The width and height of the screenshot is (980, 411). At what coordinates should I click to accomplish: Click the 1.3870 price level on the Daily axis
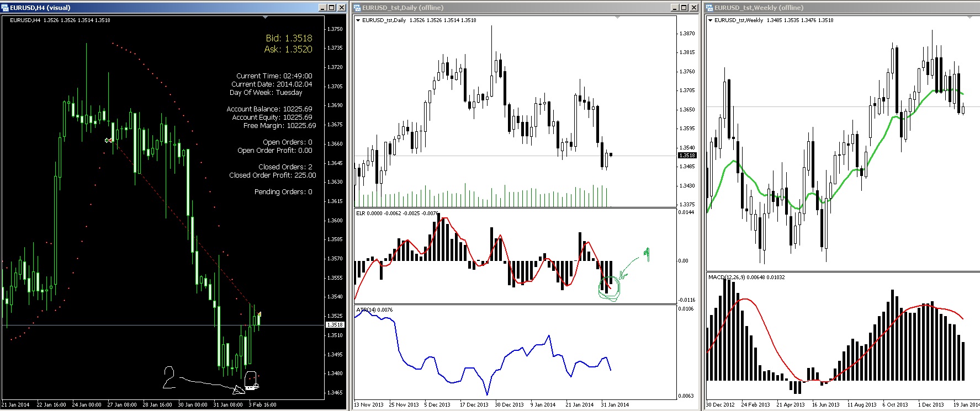[687, 34]
